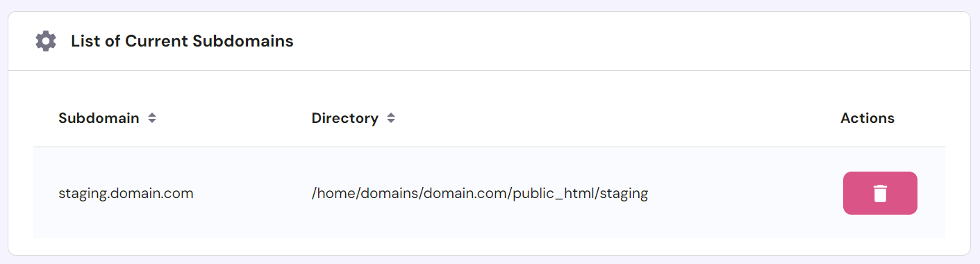Image resolution: width=980 pixels, height=264 pixels.
Task: Click the sort arrows next to Subdomain
Action: coord(152,118)
